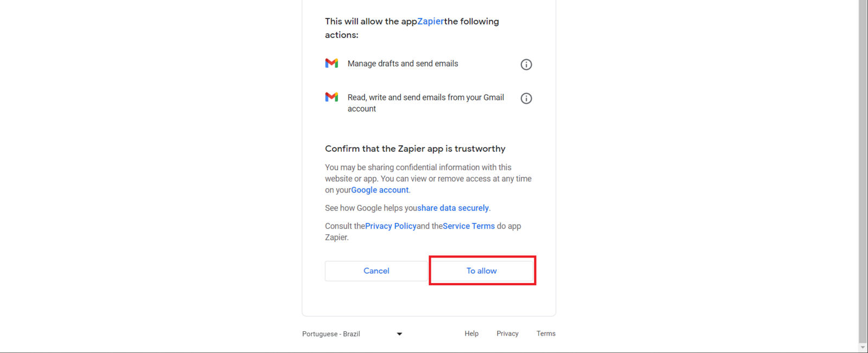
Task: Open the Google account link
Action: (x=380, y=190)
